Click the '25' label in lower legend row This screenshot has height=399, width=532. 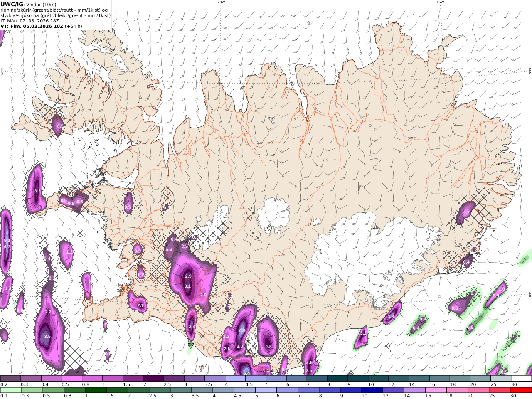[493, 396]
